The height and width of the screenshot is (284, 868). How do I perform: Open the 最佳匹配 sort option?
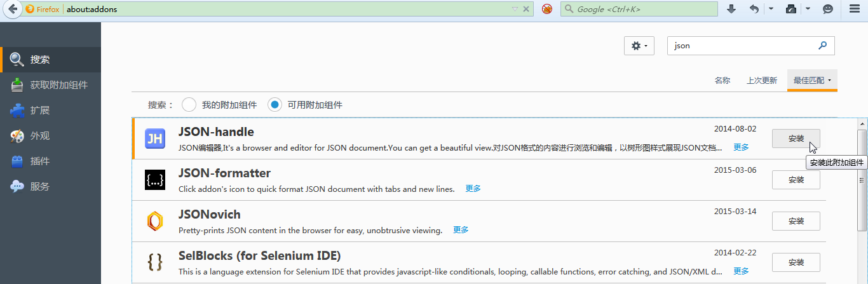coord(812,80)
